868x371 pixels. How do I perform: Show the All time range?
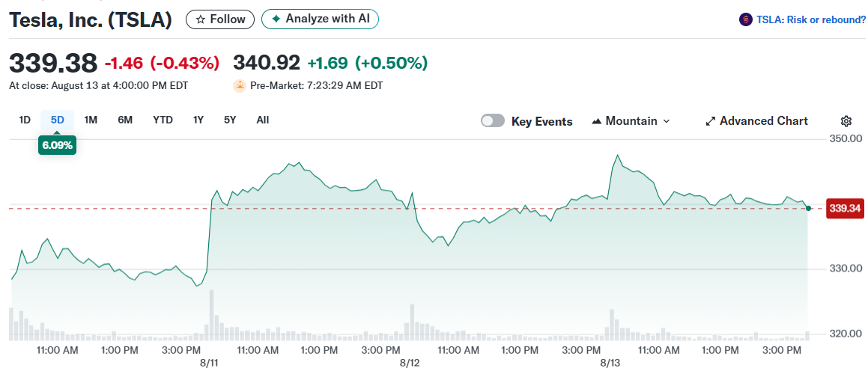pyautogui.click(x=263, y=120)
